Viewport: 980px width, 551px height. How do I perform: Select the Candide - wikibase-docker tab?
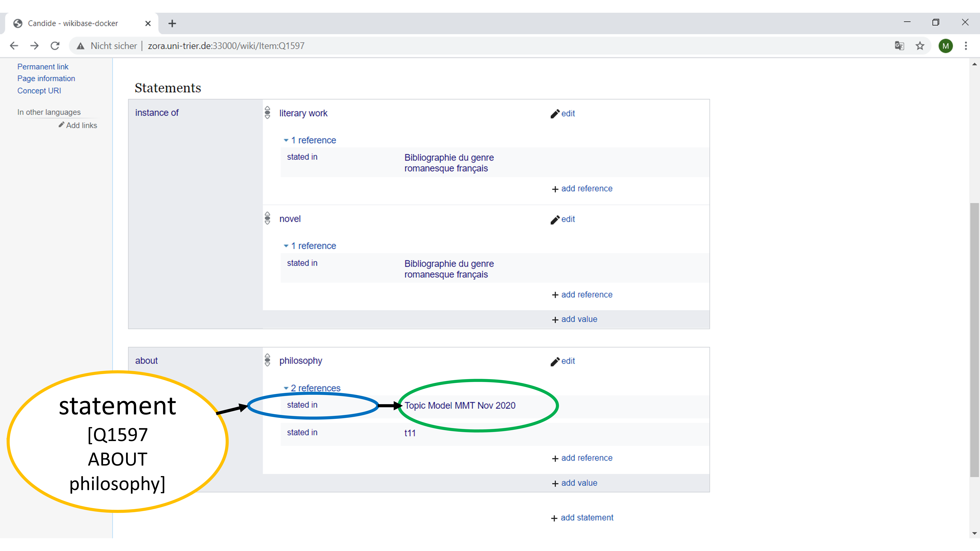coord(82,24)
